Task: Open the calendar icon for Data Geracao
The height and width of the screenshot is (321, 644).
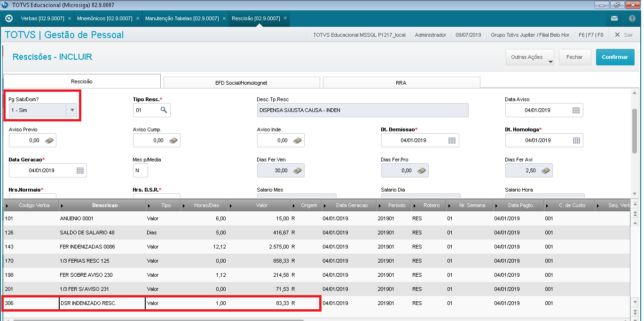Action: [x=79, y=170]
